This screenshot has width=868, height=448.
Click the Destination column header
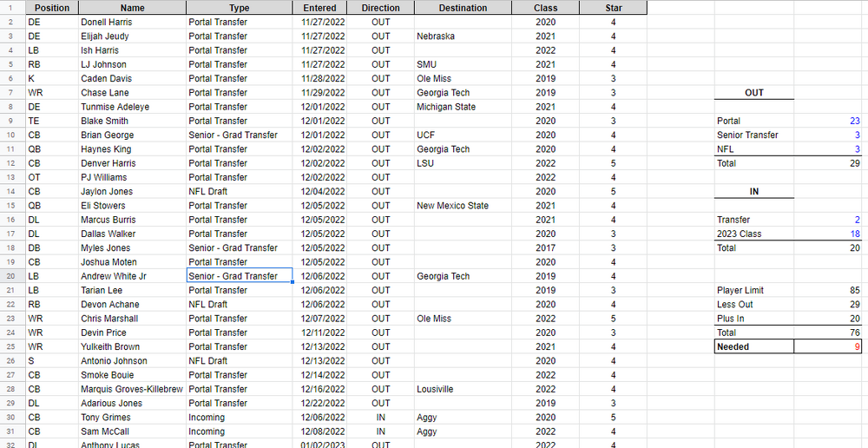463,8
